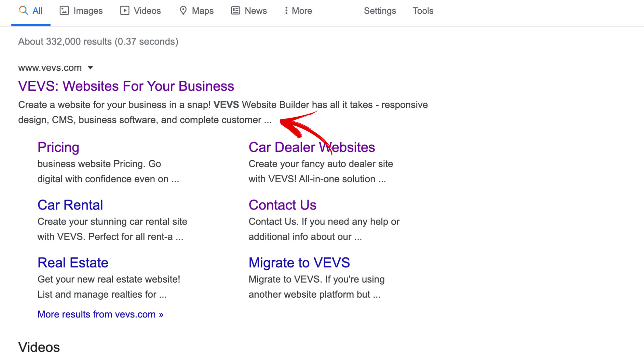Open the Contact Us sitelink

coord(282,205)
